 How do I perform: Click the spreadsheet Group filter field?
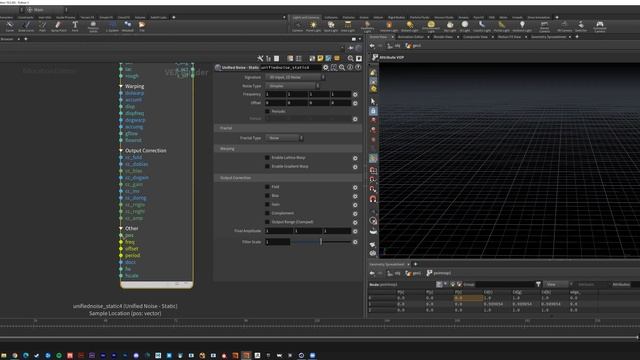tap(504, 284)
